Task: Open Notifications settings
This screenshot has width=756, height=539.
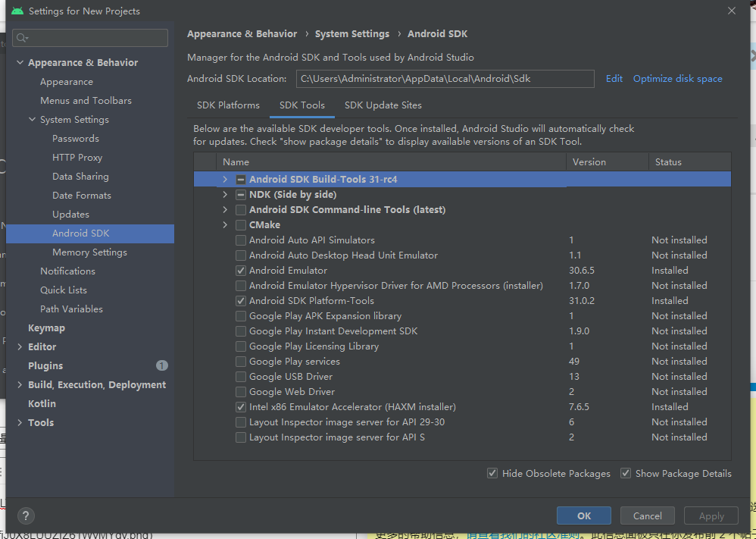Action: (67, 271)
